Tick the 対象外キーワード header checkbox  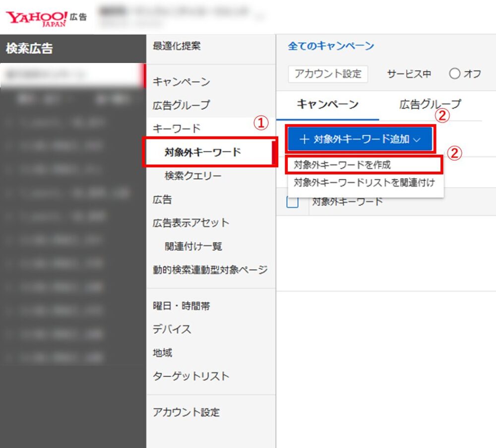tap(293, 202)
